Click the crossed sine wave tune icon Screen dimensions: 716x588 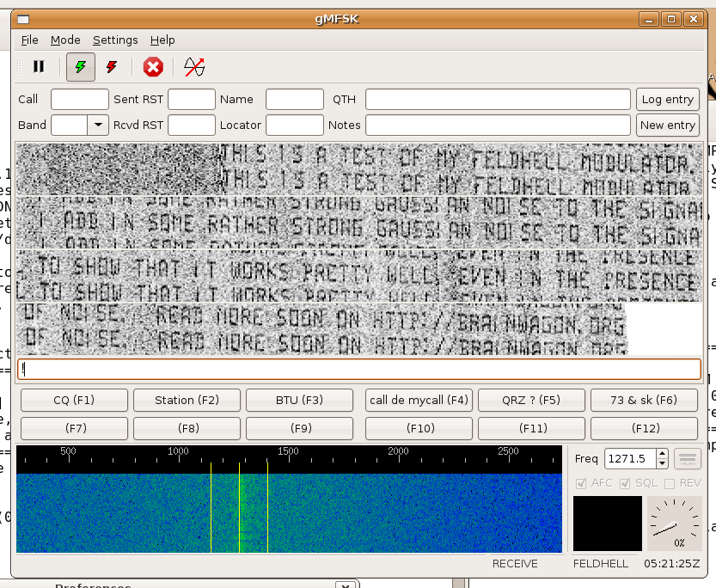click(x=194, y=67)
